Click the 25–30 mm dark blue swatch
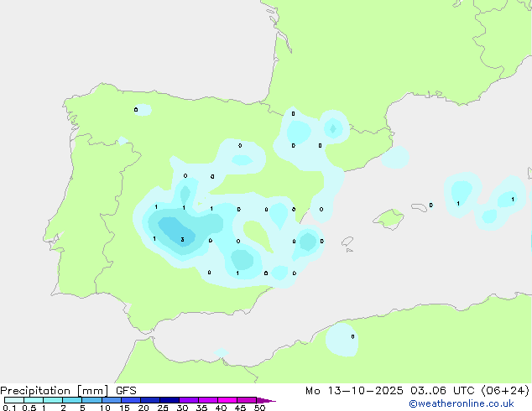This screenshot has height=411, width=532. click(170, 400)
